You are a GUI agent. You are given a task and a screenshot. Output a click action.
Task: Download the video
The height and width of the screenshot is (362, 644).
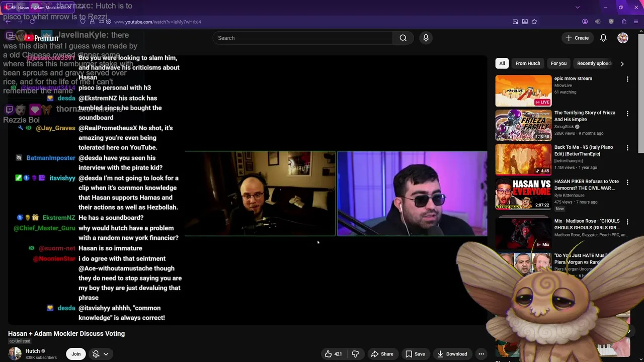(452, 354)
